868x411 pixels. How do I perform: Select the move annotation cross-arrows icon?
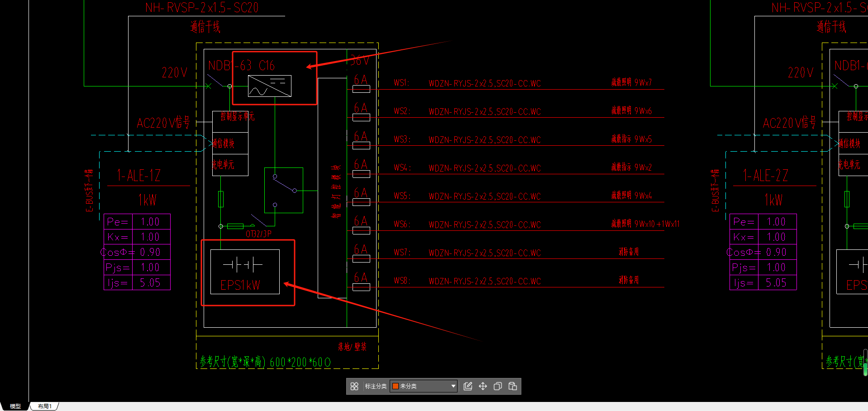tap(483, 386)
